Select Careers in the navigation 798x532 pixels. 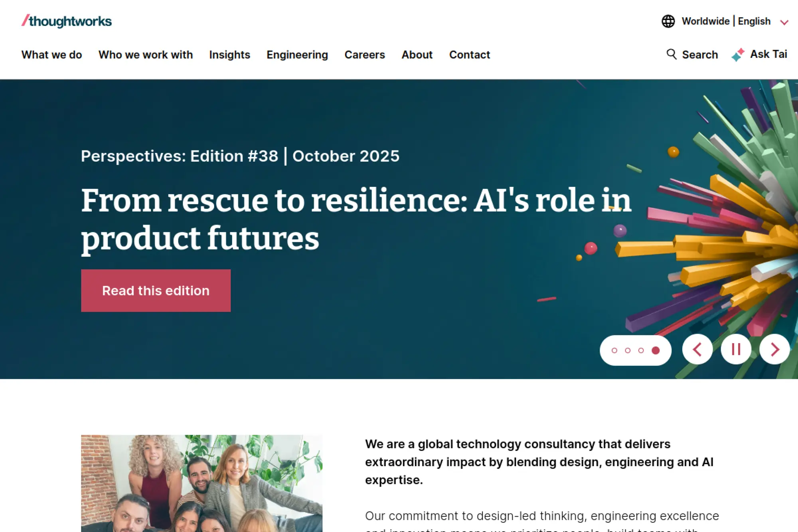(x=364, y=55)
